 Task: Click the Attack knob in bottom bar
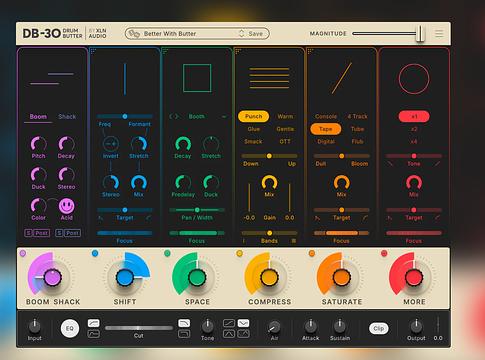click(310, 326)
